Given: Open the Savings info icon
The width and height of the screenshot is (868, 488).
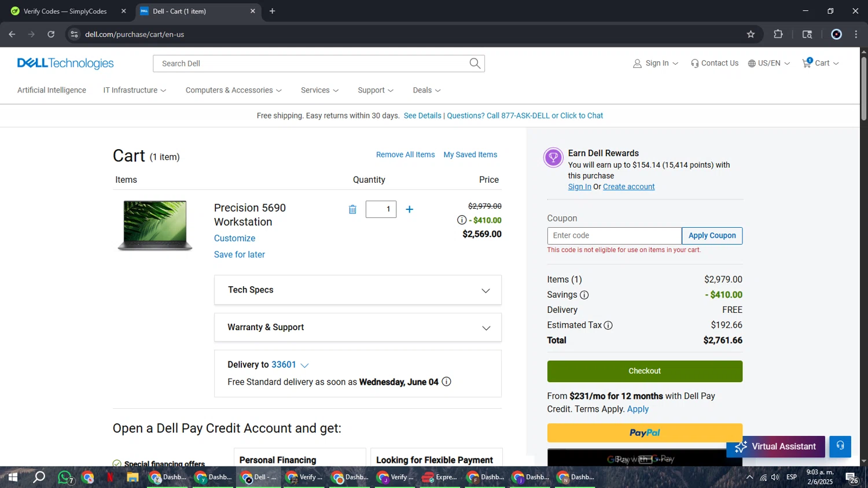Looking at the screenshot, I should pyautogui.click(x=584, y=295).
